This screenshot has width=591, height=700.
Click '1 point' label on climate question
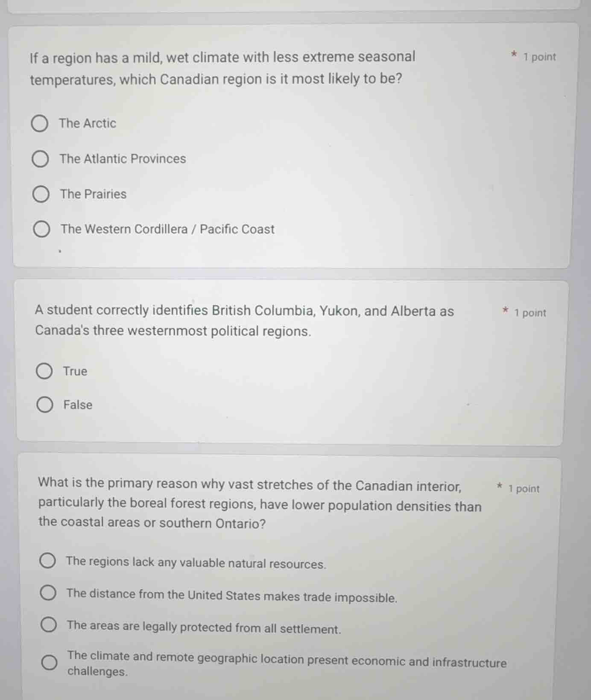tap(540, 57)
